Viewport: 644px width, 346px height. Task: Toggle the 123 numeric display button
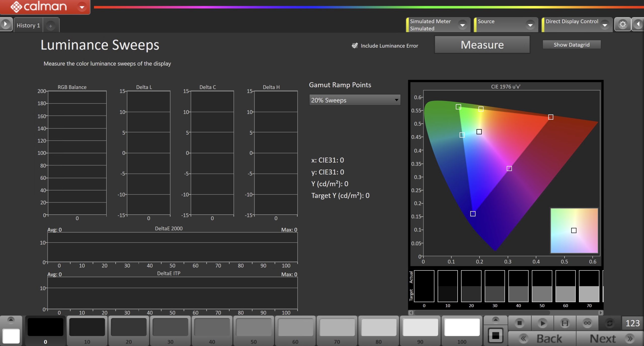point(632,323)
